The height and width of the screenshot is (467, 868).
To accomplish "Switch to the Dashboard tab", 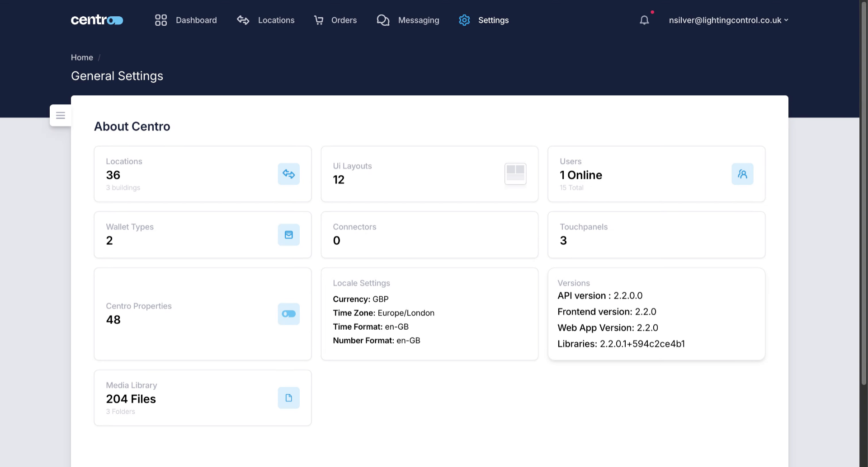I will point(196,20).
